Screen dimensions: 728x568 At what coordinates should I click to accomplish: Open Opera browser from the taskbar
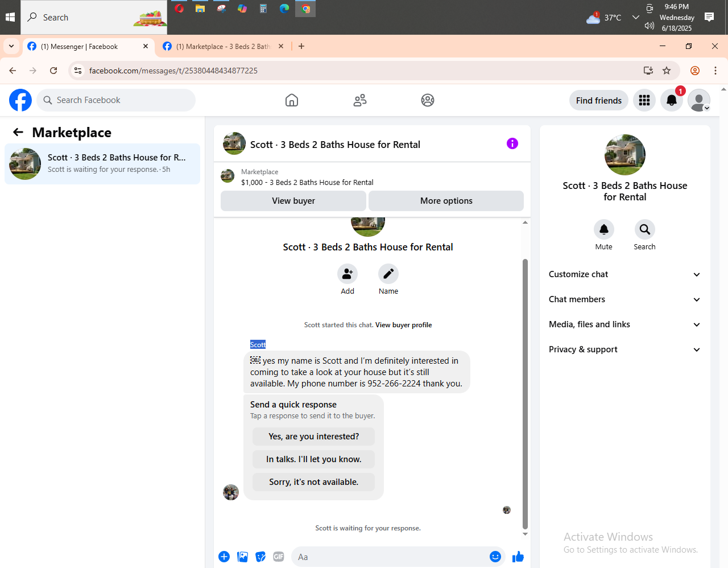179,9
